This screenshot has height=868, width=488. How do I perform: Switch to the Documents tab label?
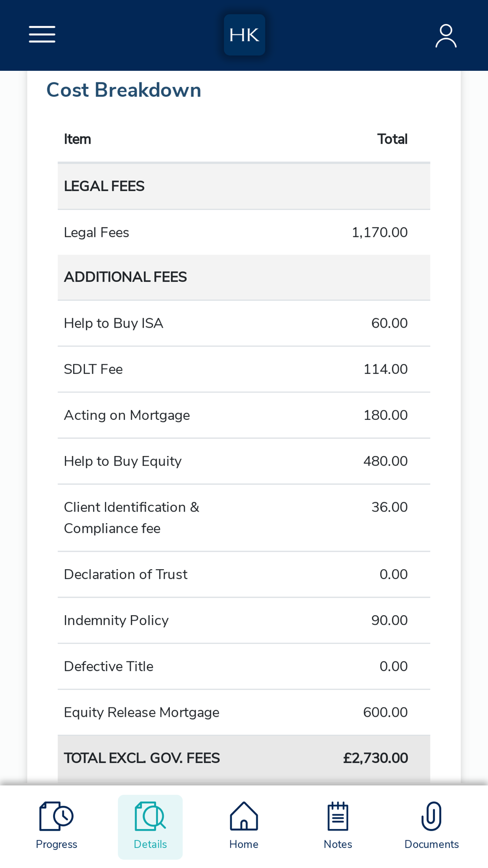click(431, 845)
